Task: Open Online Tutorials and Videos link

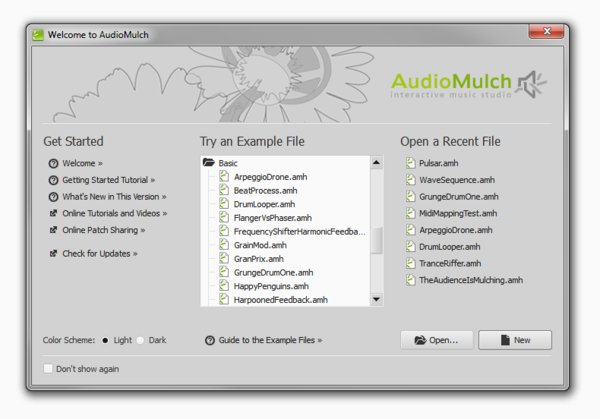Action: [115, 213]
